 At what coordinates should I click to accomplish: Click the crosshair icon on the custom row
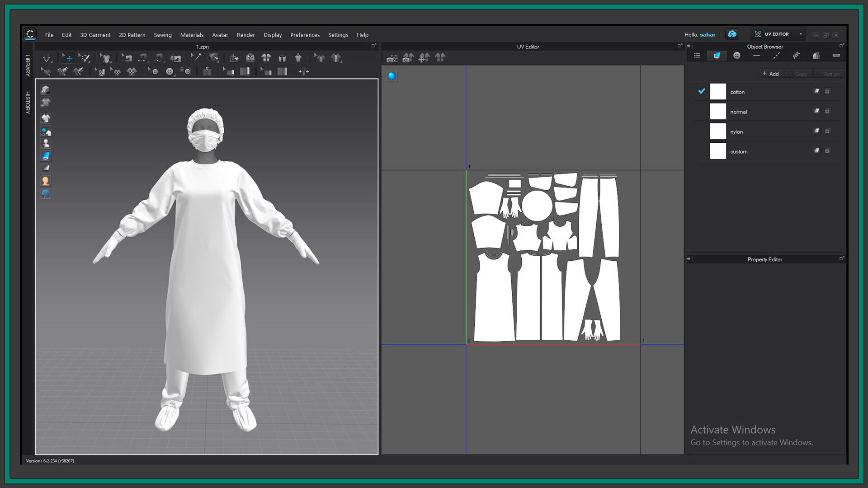827,151
